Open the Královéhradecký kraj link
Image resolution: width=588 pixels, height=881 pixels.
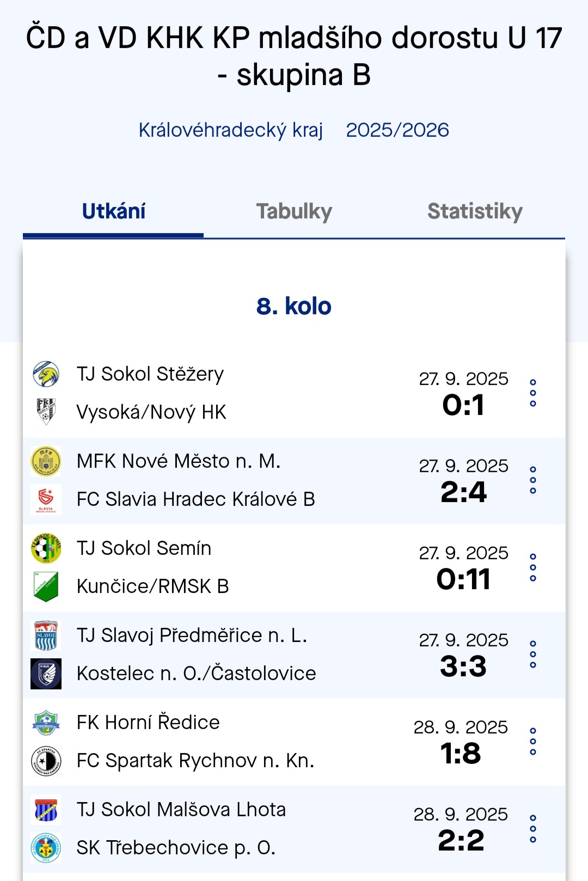coord(231,130)
